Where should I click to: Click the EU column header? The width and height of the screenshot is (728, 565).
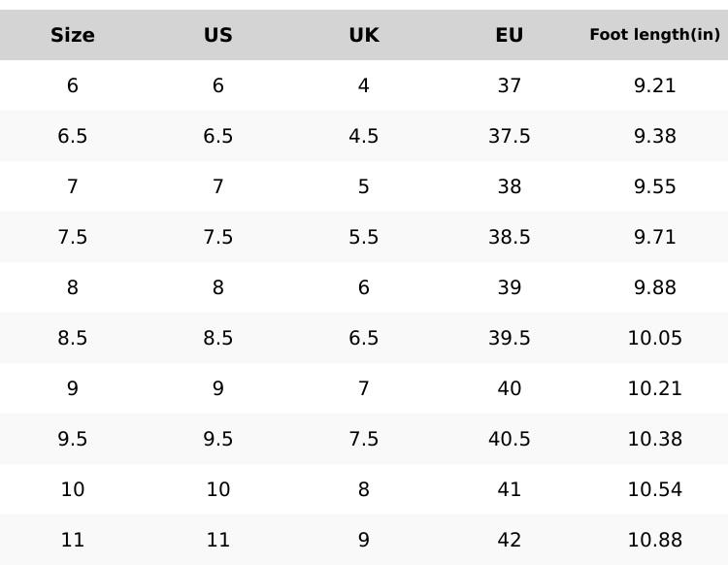510,35
